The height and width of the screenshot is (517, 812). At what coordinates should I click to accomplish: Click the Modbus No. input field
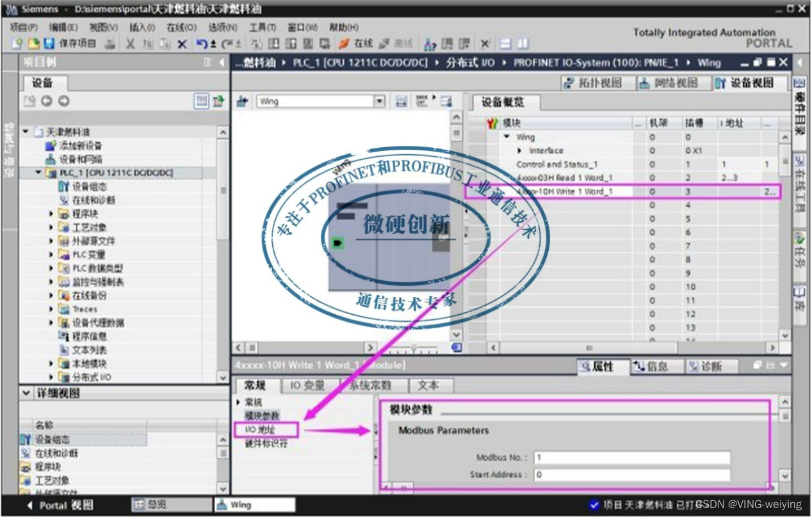[632, 457]
